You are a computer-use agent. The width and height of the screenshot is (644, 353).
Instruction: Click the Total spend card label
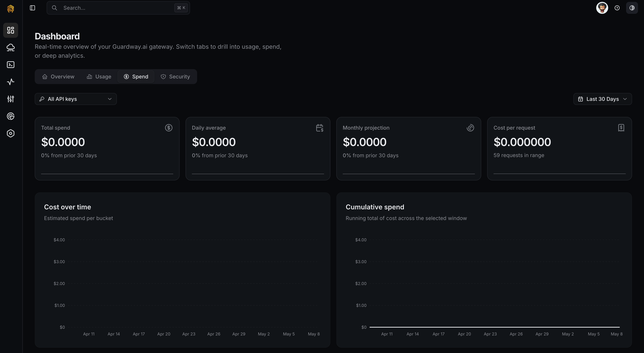(55, 128)
